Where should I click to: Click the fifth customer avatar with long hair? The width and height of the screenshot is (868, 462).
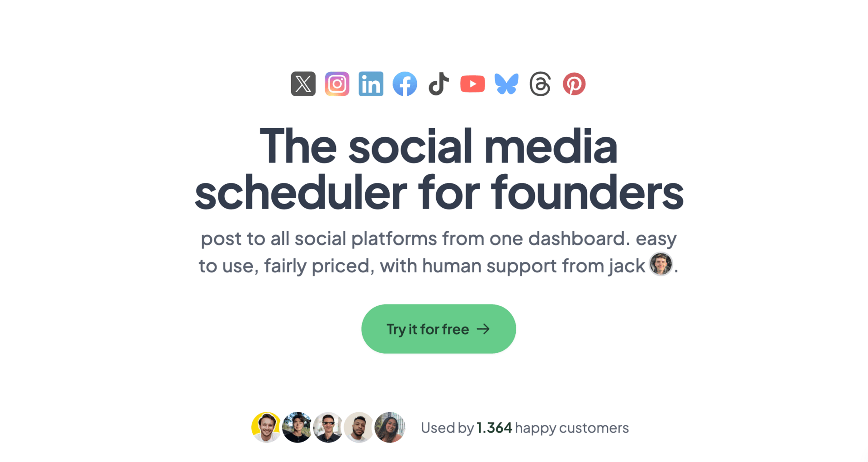click(389, 427)
